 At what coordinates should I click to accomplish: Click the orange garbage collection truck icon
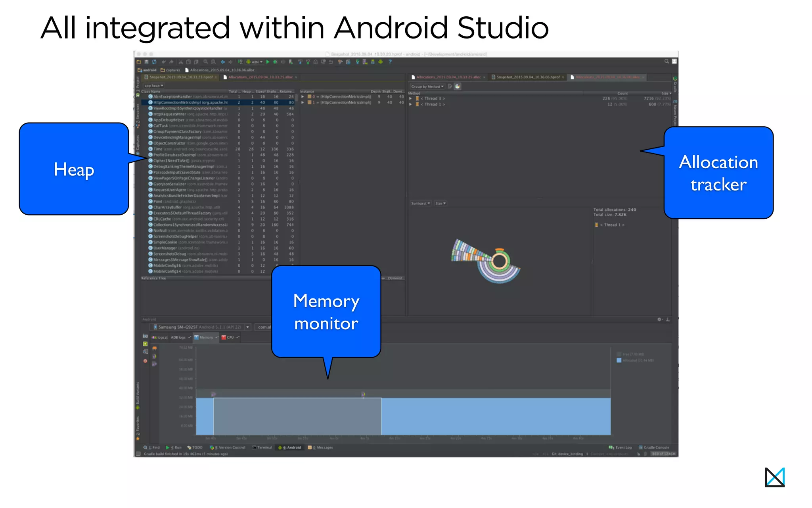click(155, 348)
